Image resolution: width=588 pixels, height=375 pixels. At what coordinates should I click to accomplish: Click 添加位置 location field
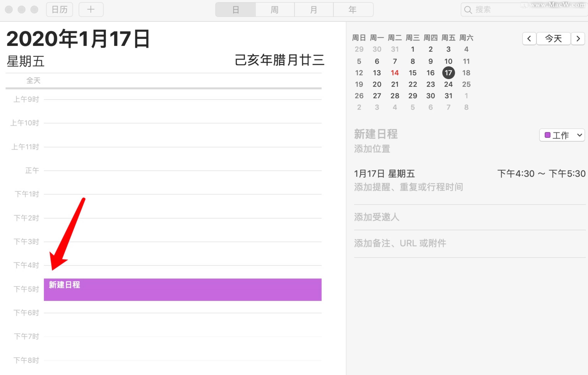click(x=372, y=149)
